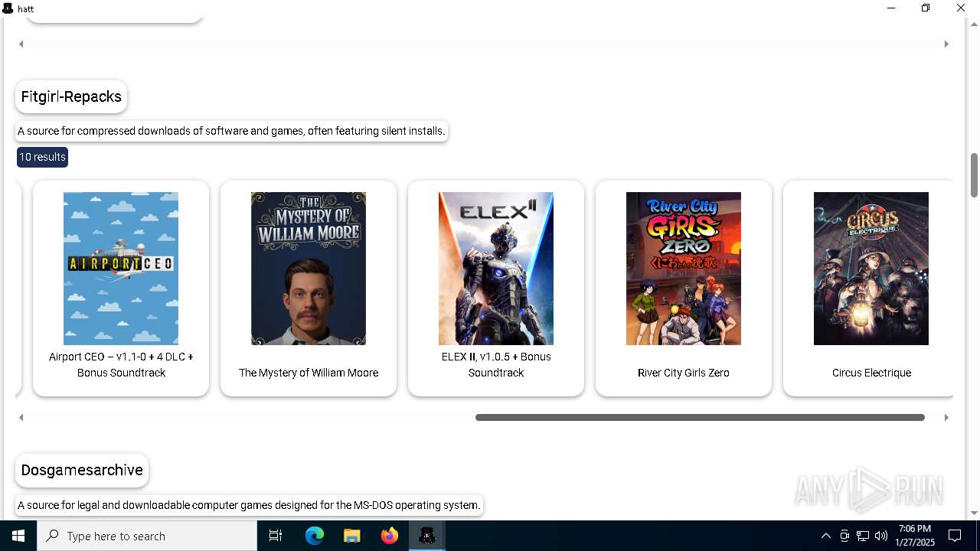Open Task View from the taskbar
980x551 pixels.
click(x=276, y=536)
